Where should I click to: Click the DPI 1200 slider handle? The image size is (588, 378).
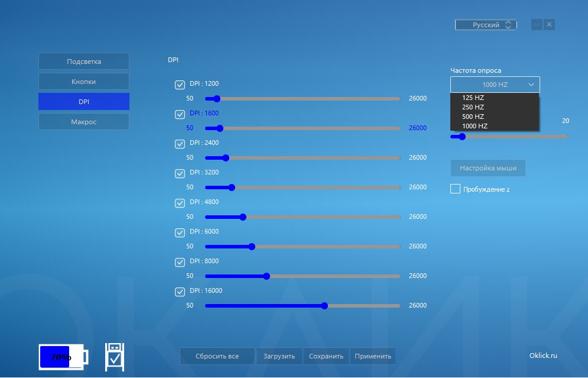(x=217, y=99)
